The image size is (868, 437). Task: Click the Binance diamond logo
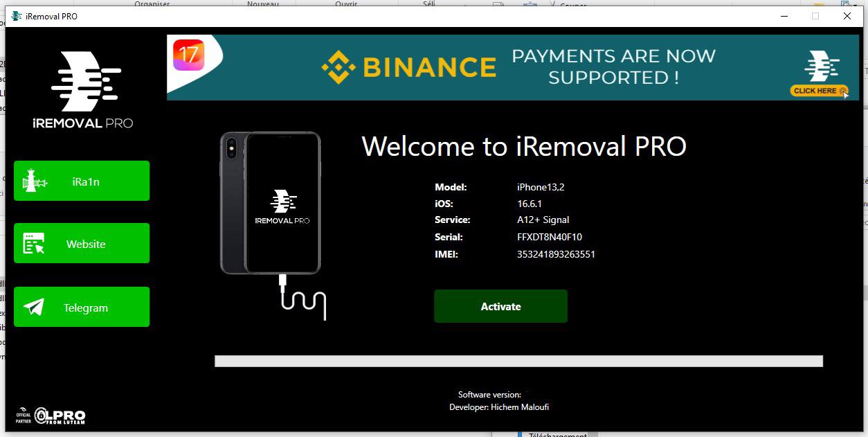(x=338, y=67)
